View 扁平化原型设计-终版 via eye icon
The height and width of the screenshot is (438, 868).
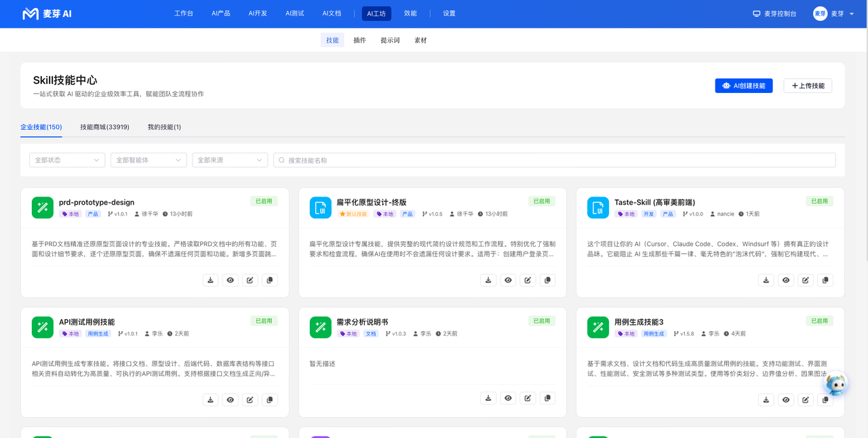[x=508, y=280]
